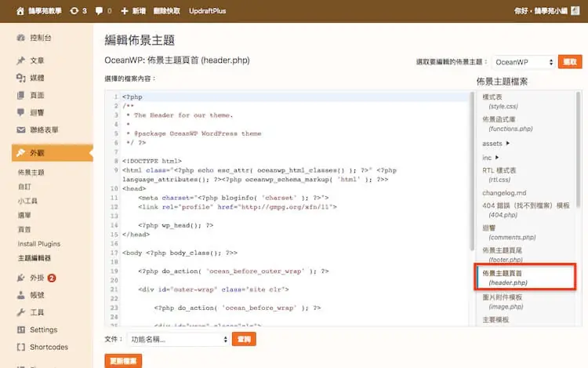Open 佈景主題 submenu item
This screenshot has width=588, height=368.
(31, 172)
